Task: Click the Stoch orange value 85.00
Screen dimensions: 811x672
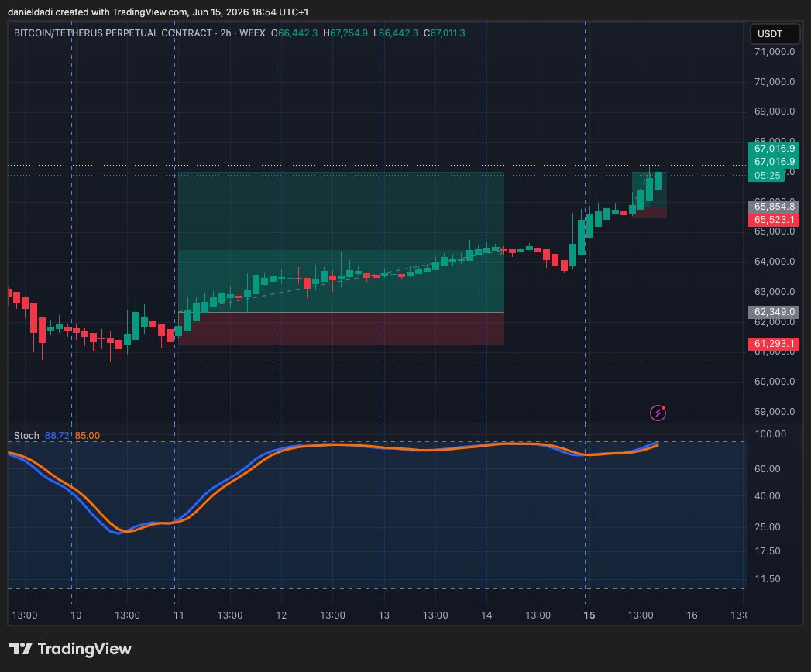Action: (x=87, y=436)
